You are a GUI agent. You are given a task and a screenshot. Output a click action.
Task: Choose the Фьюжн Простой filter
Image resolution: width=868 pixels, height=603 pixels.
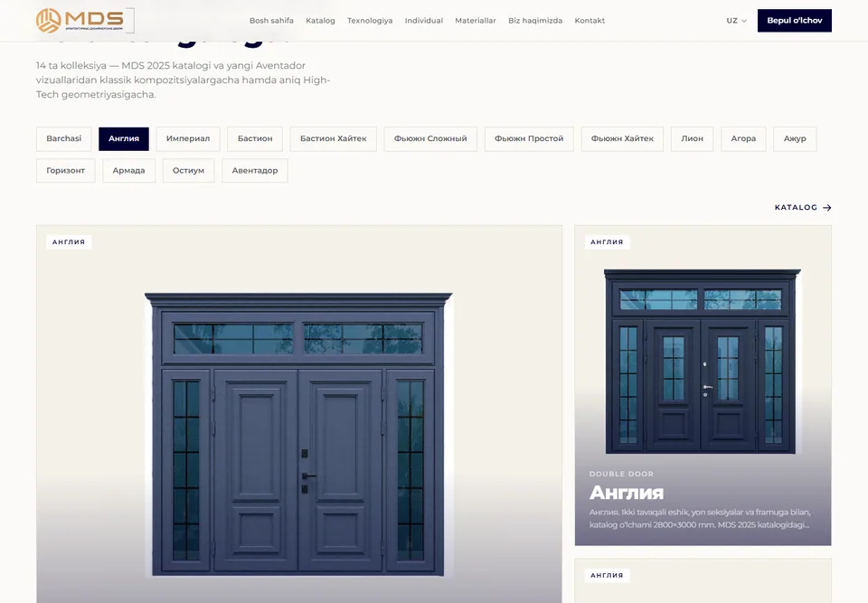click(529, 139)
